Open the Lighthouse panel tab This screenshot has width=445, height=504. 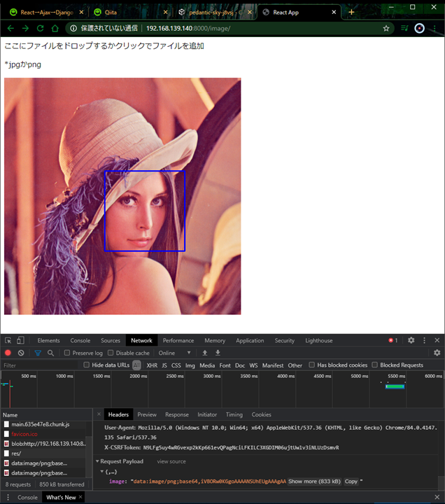[319, 340]
